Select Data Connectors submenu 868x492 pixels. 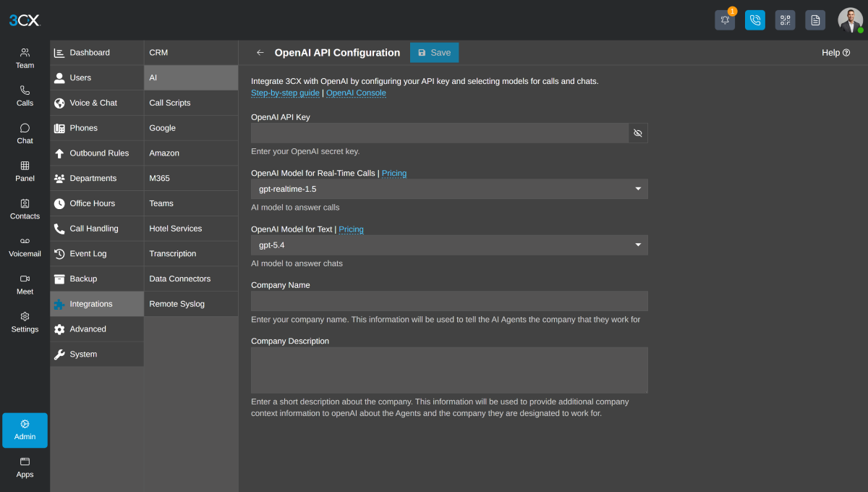coord(191,279)
